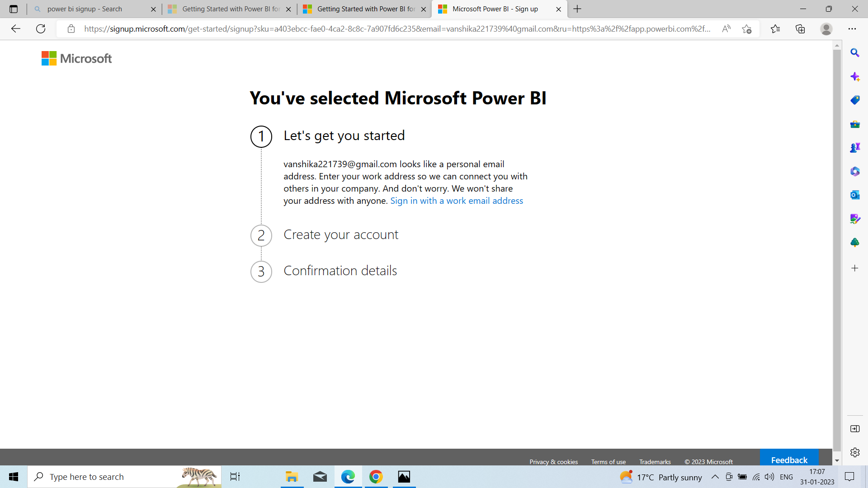View site information via the lock icon
Image resolution: width=868 pixels, height=488 pixels.
point(71,29)
